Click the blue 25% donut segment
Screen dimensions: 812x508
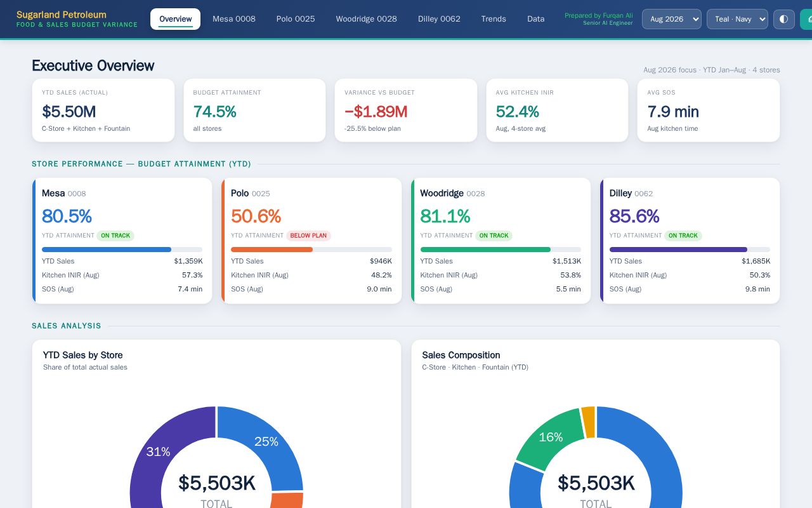click(x=266, y=441)
